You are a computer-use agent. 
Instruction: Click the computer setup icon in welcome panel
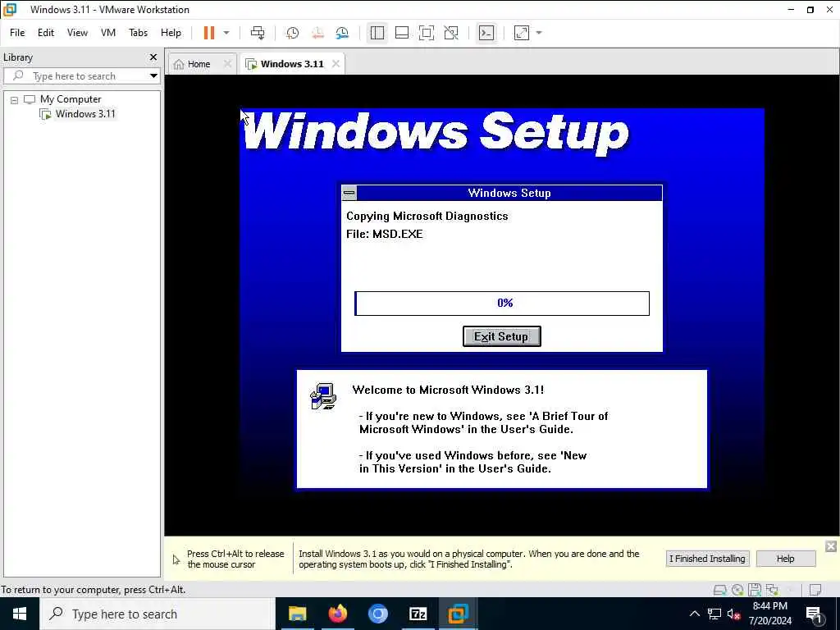click(323, 396)
